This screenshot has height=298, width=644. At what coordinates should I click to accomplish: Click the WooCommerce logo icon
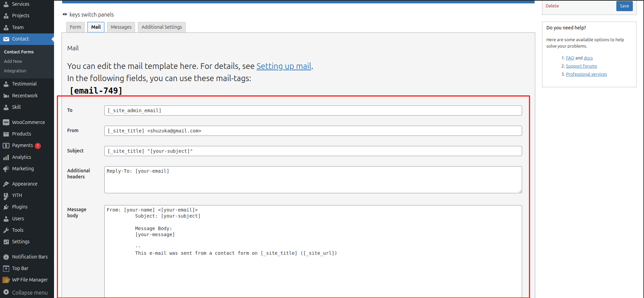[6, 122]
